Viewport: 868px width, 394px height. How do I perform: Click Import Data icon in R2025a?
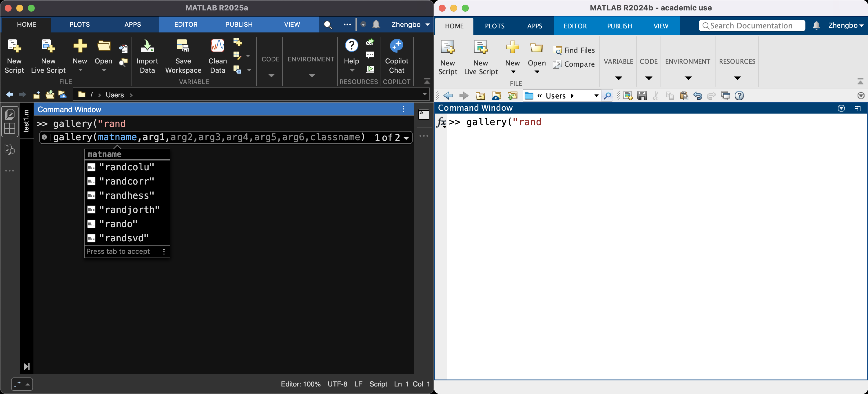(147, 46)
